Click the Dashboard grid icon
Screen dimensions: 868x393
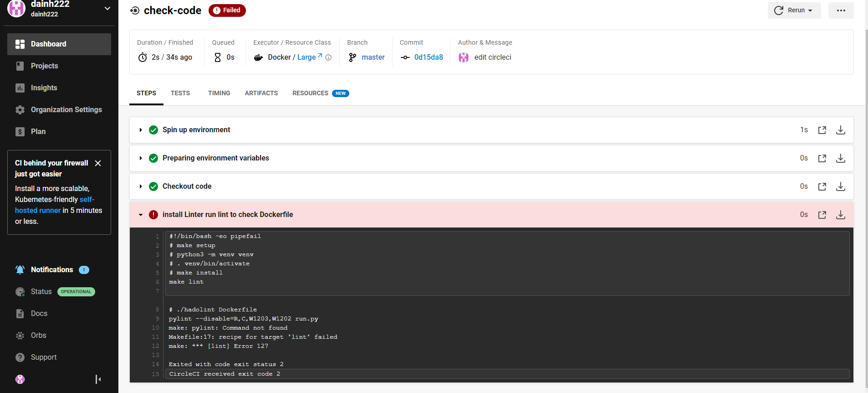(x=20, y=44)
